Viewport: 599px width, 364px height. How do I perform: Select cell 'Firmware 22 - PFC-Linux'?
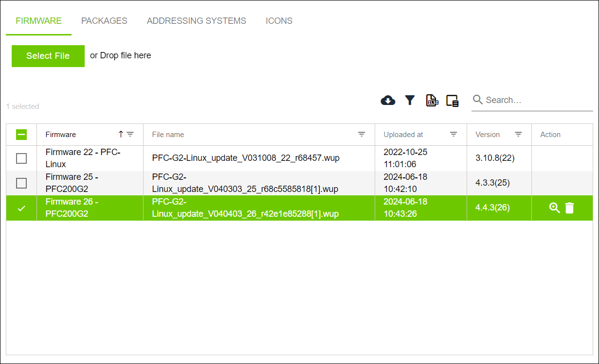[x=90, y=158]
